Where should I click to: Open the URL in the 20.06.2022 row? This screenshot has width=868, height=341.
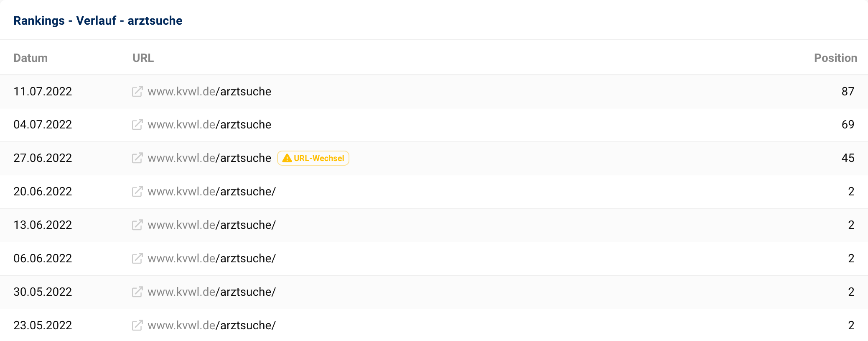pyautogui.click(x=211, y=192)
